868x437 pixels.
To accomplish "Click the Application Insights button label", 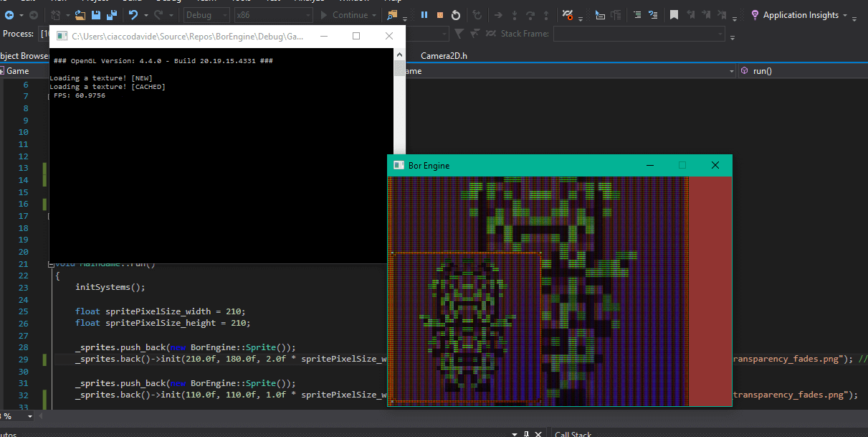I will (801, 15).
